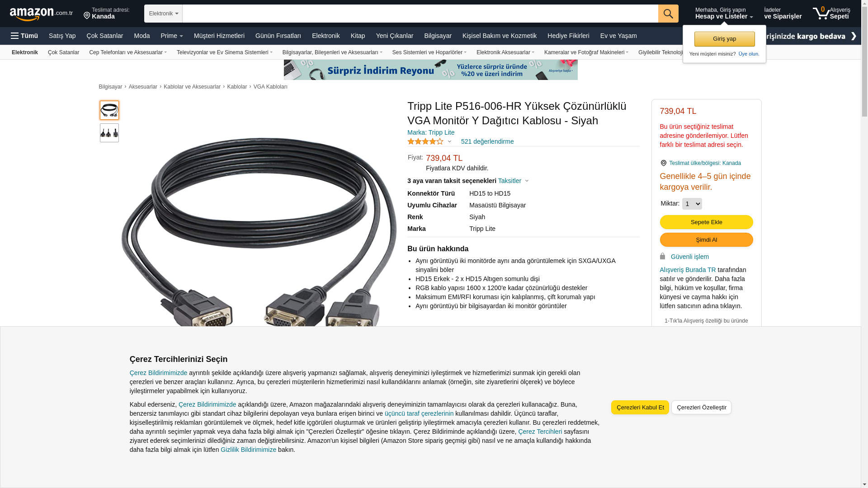Click the Giriş yap sign-in button
The width and height of the screenshot is (868, 488).
tap(724, 39)
